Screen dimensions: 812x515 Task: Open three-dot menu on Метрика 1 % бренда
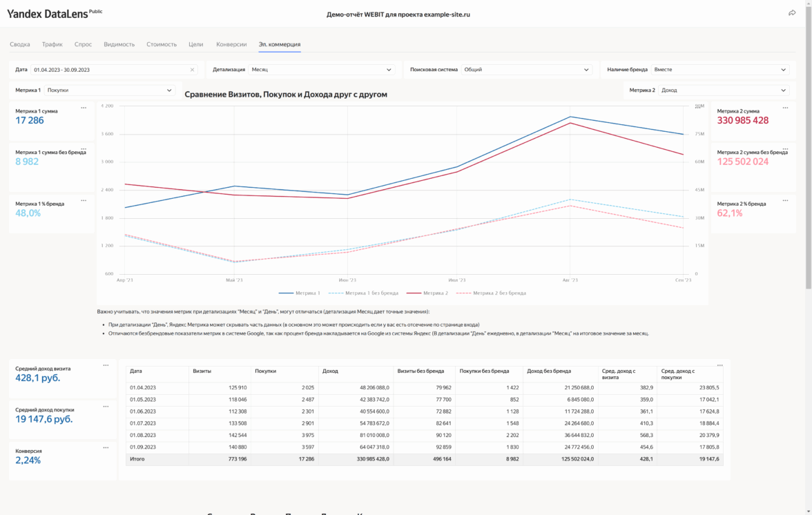click(x=84, y=201)
